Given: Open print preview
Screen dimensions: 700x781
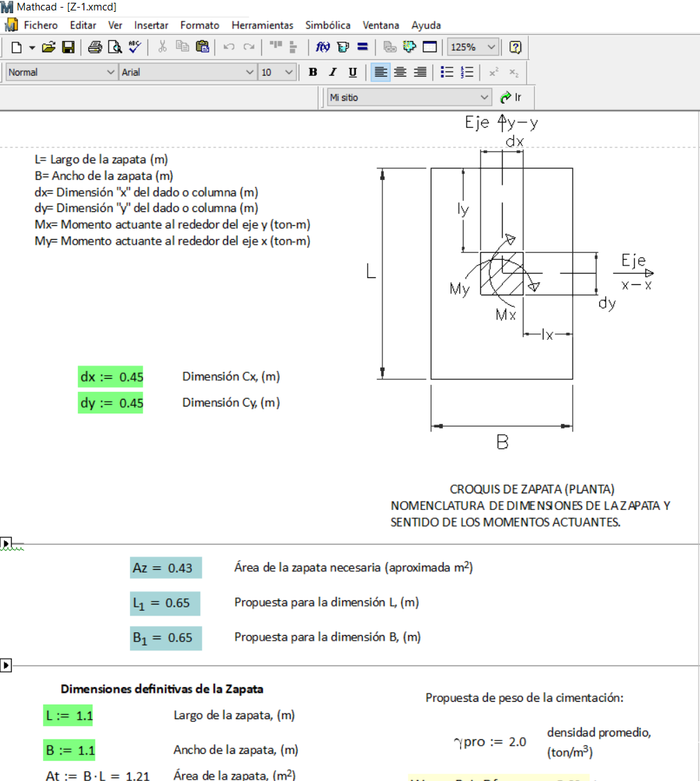Looking at the screenshot, I should click(115, 47).
